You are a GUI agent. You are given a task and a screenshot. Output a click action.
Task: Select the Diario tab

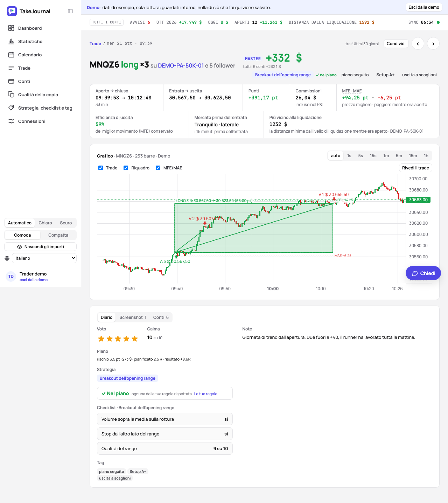point(107,317)
